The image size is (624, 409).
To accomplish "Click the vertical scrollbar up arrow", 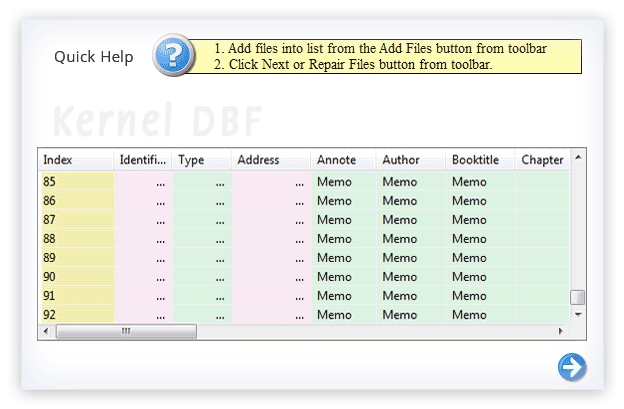I will (x=578, y=158).
